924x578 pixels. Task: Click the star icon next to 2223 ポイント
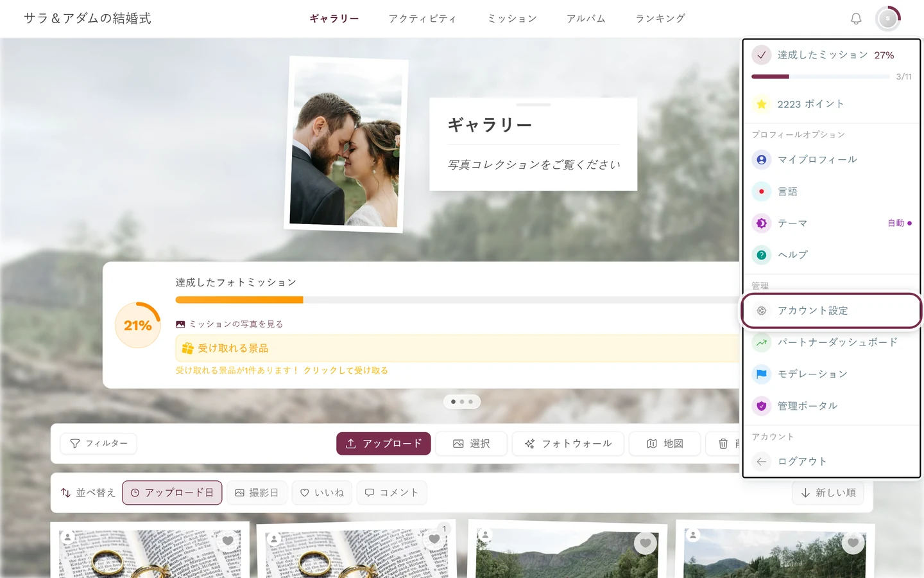click(x=762, y=104)
